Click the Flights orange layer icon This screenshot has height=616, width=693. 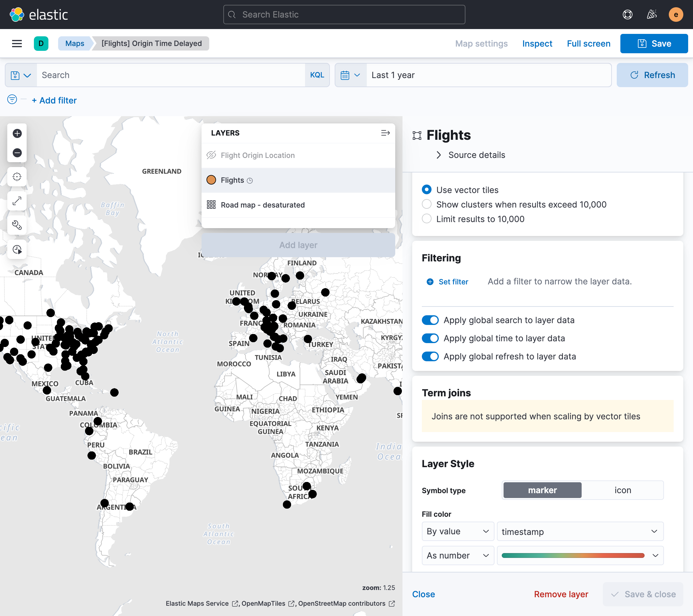211,180
